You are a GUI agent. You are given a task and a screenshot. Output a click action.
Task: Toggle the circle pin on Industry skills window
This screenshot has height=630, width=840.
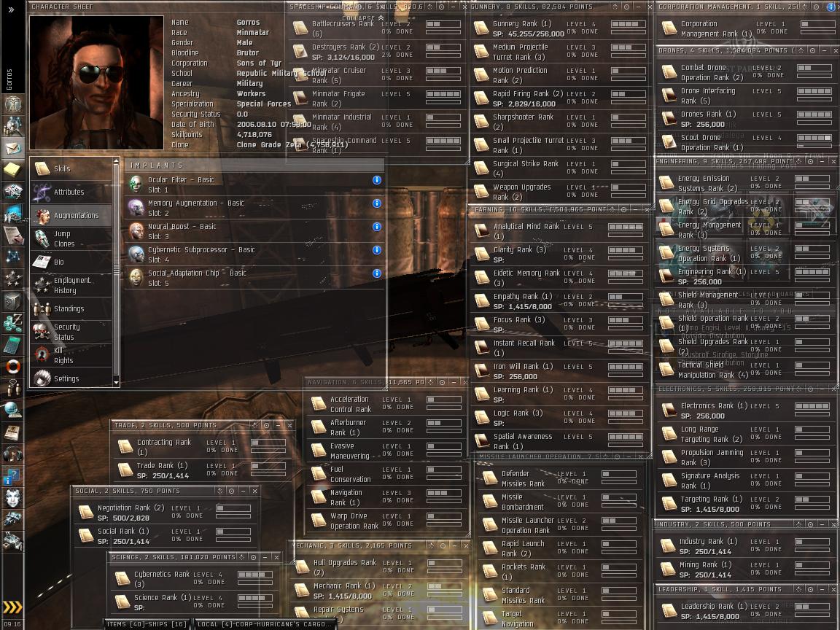[x=811, y=524]
